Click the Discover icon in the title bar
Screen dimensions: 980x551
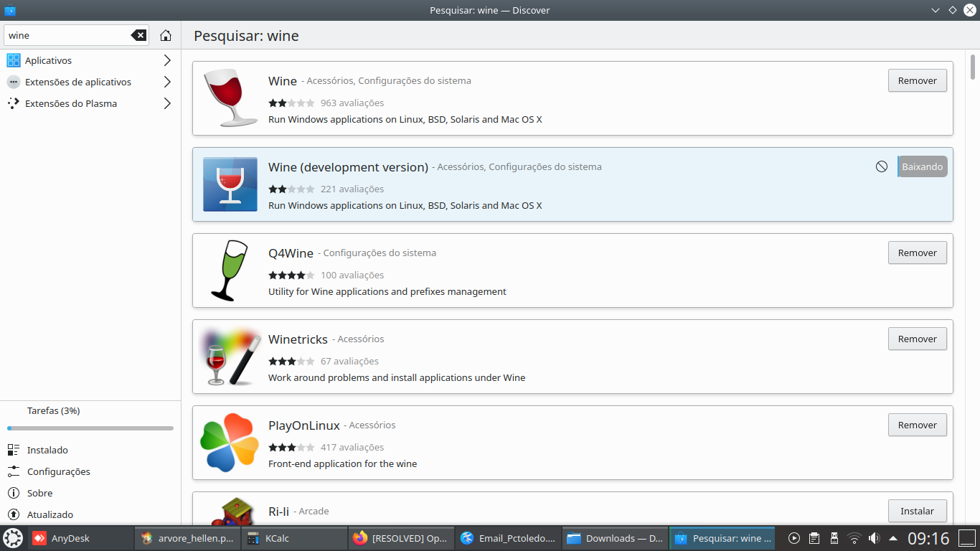pos(10,10)
